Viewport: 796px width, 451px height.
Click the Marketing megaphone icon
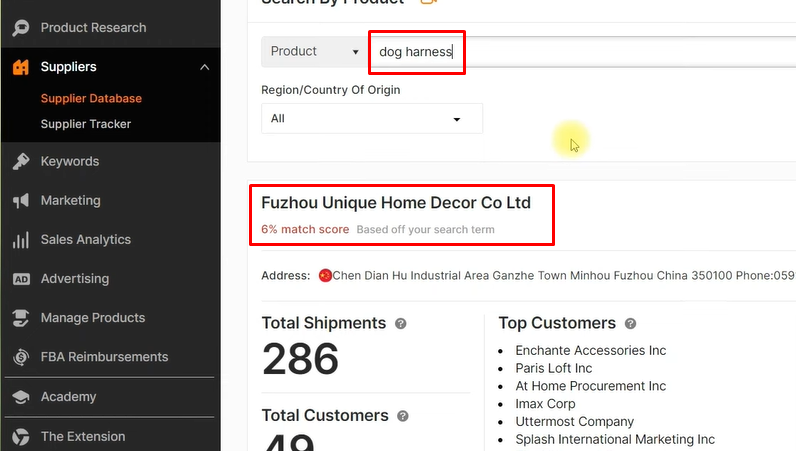tap(21, 201)
